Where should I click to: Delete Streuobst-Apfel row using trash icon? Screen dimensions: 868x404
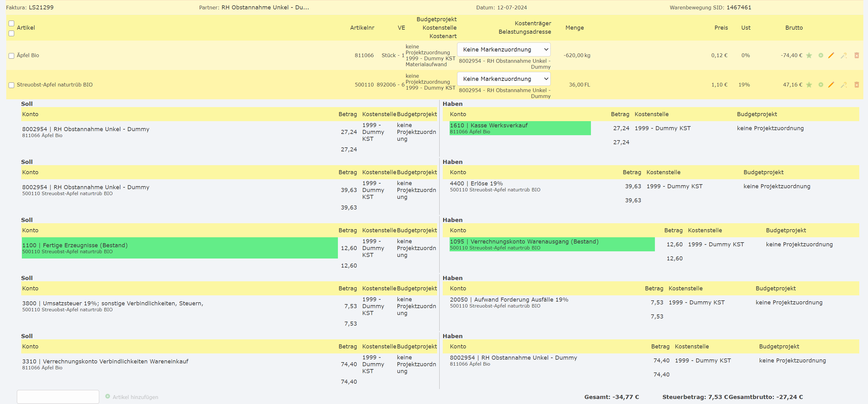pyautogui.click(x=856, y=85)
